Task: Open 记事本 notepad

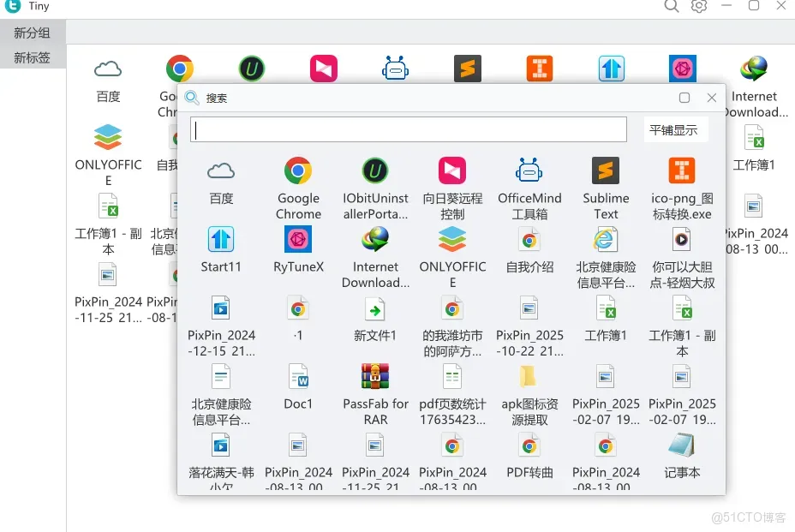Action: 683,445
